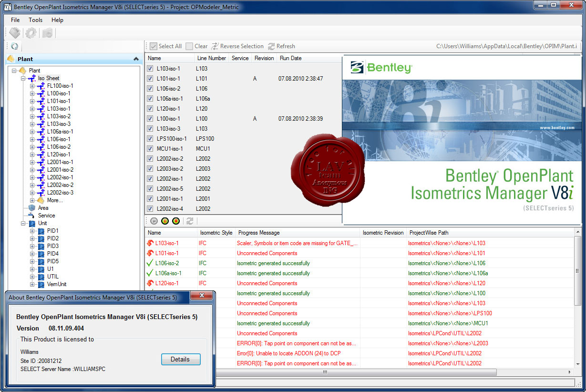Uncheck the LPS100-iso-1 row checkbox
Viewport: 586px width, 392px height.
(x=150, y=139)
